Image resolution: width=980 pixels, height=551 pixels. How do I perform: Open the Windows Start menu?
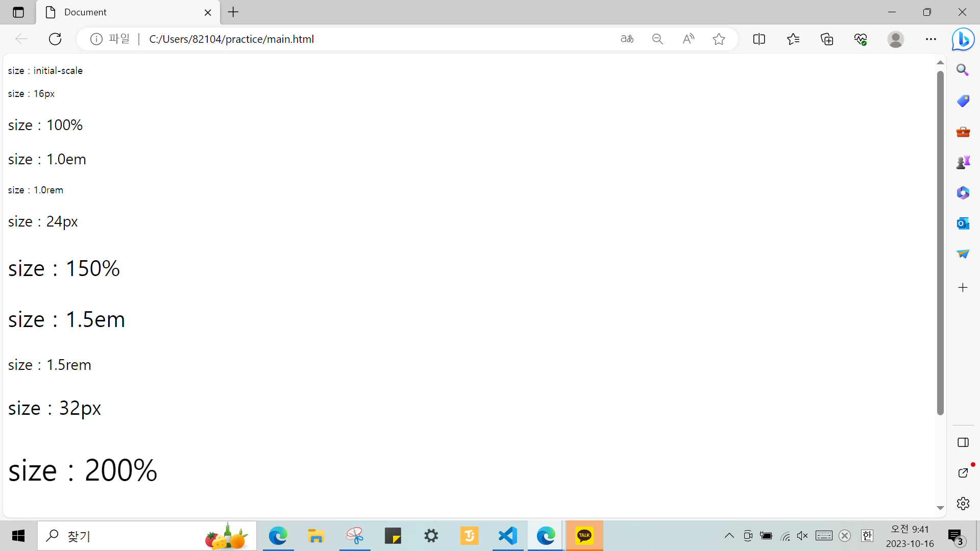click(x=18, y=536)
